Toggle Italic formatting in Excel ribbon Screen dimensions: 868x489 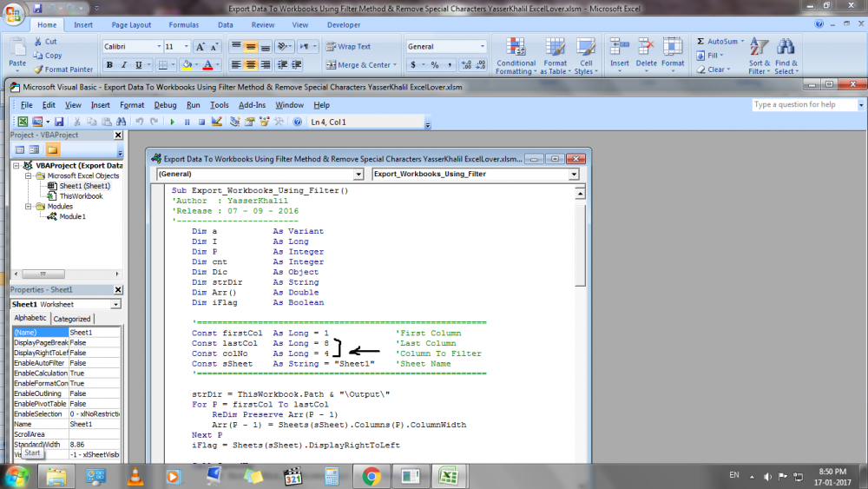(124, 65)
